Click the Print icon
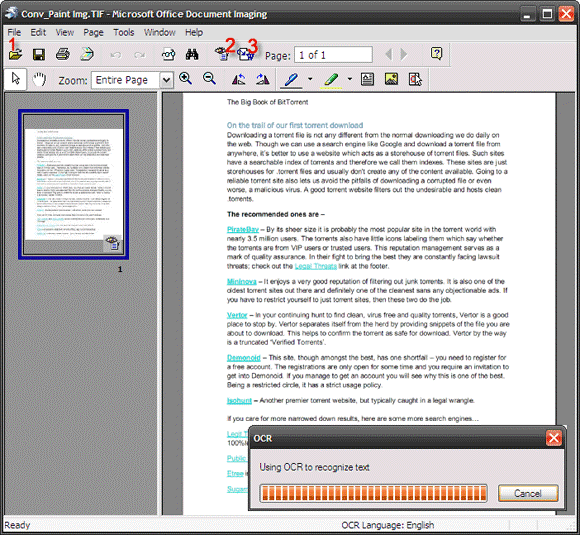The image size is (580, 535). point(63,55)
